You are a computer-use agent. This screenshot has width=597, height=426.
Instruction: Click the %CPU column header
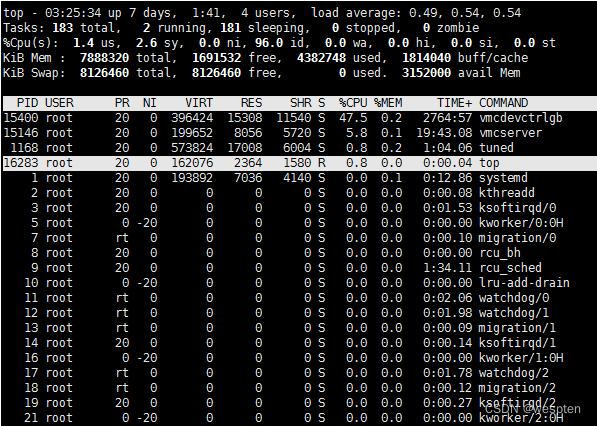pos(353,103)
